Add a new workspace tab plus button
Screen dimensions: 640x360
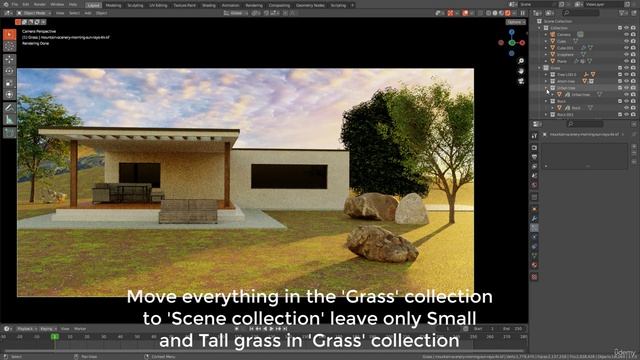(353, 5)
